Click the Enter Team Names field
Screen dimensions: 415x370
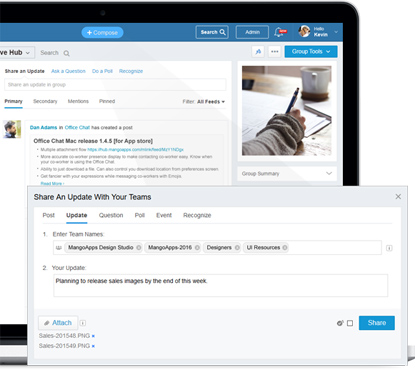point(217,248)
